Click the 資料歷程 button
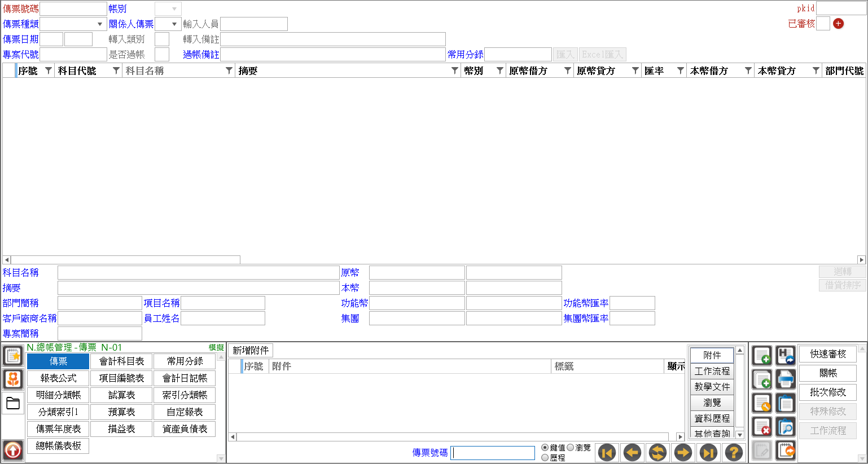868x464 pixels. [x=712, y=418]
